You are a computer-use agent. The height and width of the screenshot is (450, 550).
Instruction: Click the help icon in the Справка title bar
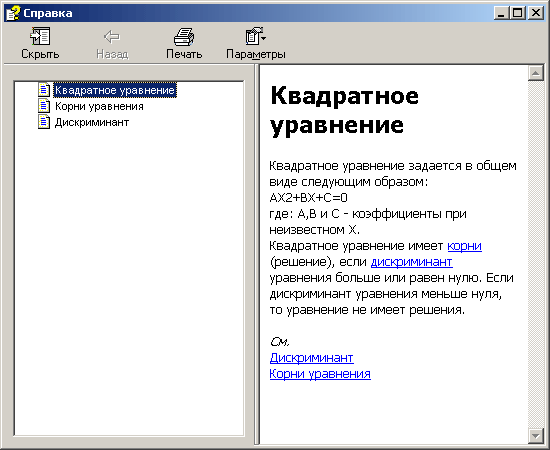click(13, 13)
